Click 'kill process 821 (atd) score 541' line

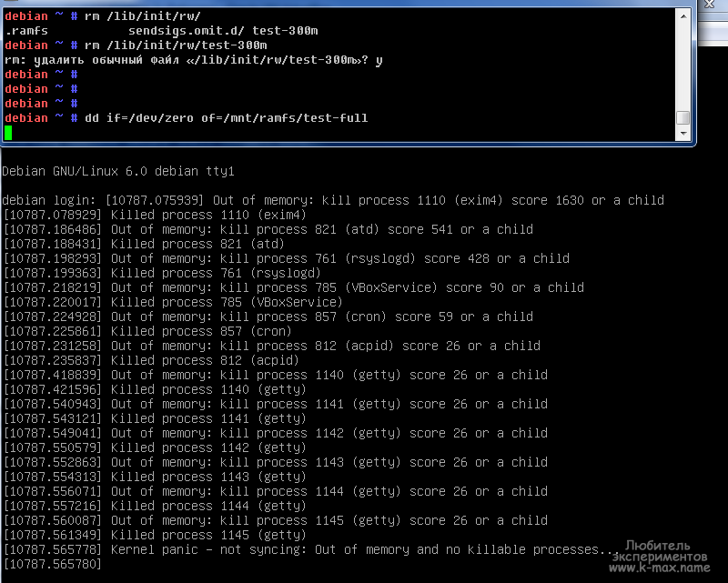coord(268,229)
